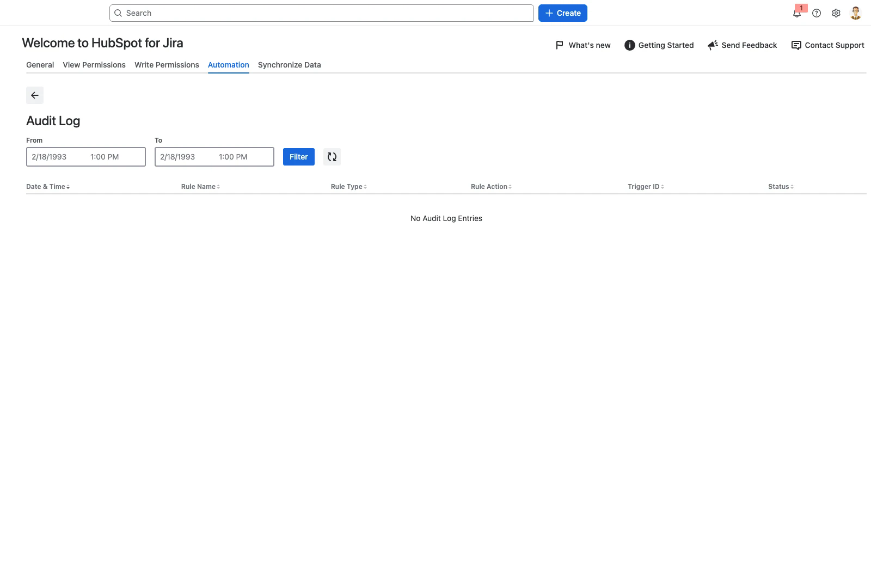
Task: Open the notifications bell
Action: pyautogui.click(x=797, y=13)
